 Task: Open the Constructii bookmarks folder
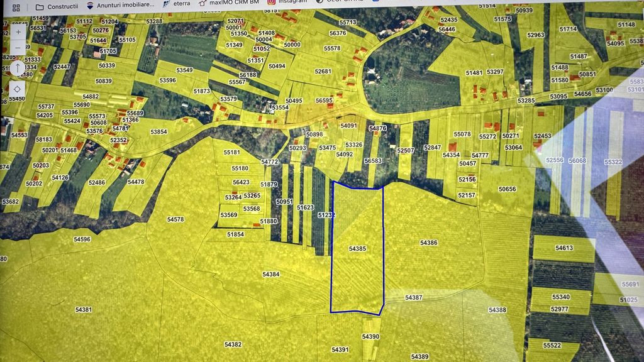[x=57, y=6]
